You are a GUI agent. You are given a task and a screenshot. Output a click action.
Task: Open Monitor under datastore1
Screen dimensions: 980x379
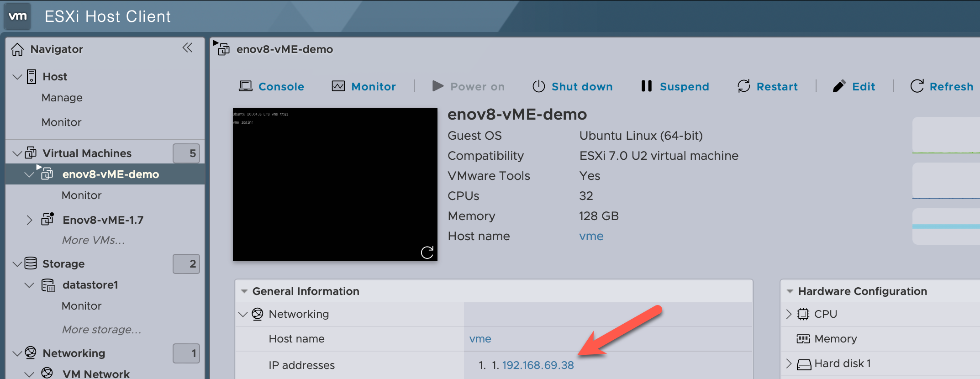tap(81, 306)
